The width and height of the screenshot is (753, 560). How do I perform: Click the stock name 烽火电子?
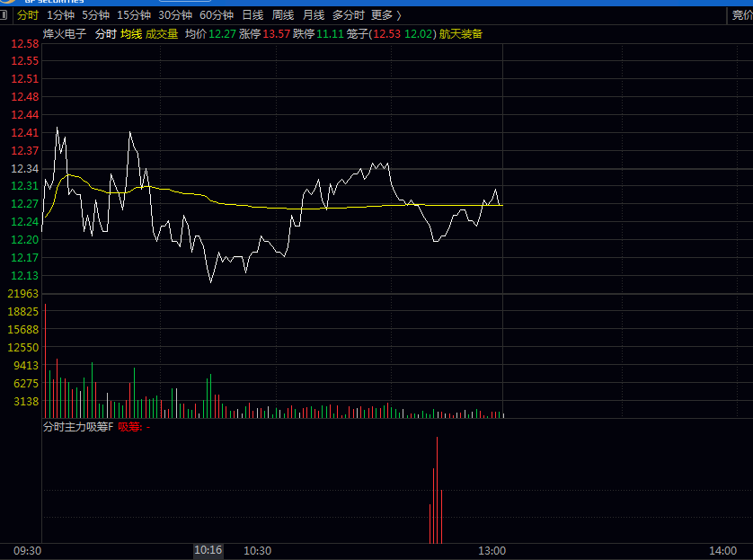(65, 34)
